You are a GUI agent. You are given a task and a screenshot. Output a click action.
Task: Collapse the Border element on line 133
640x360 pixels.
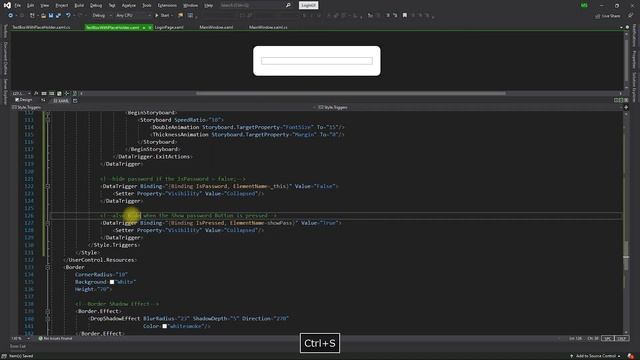click(48, 267)
